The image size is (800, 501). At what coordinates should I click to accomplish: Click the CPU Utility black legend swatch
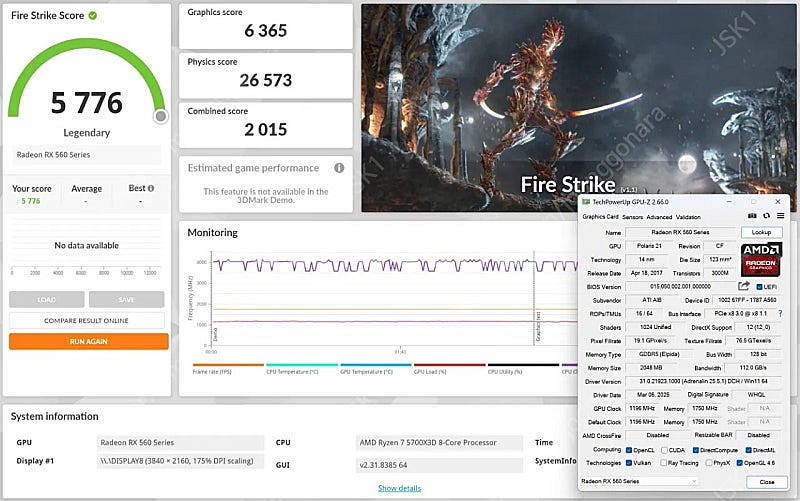pyautogui.click(x=523, y=365)
